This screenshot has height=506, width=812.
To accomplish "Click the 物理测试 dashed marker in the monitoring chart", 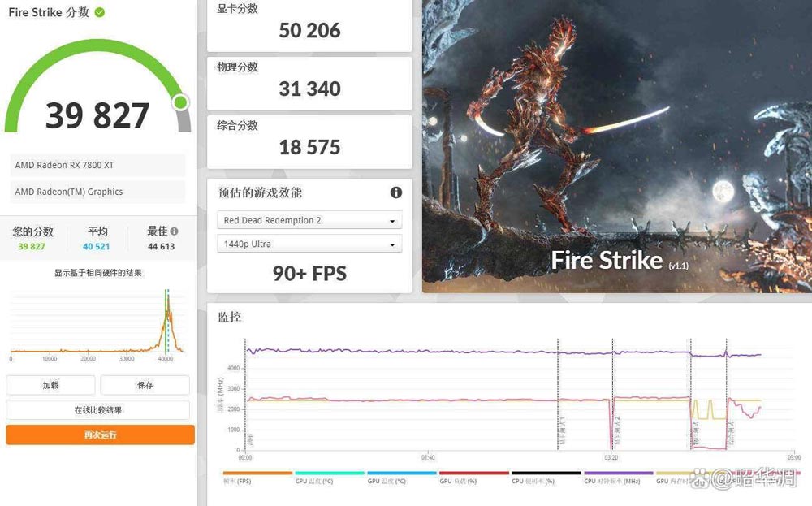I will [691, 394].
